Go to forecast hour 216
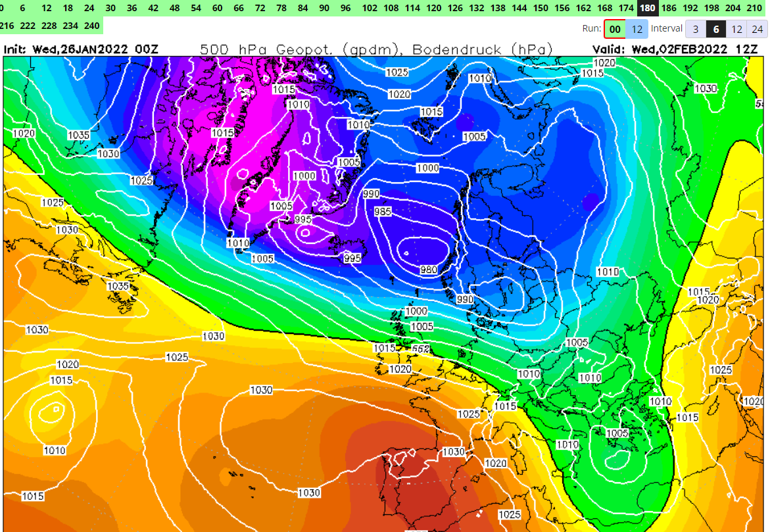Screen dimensions: 770x532 [7, 25]
